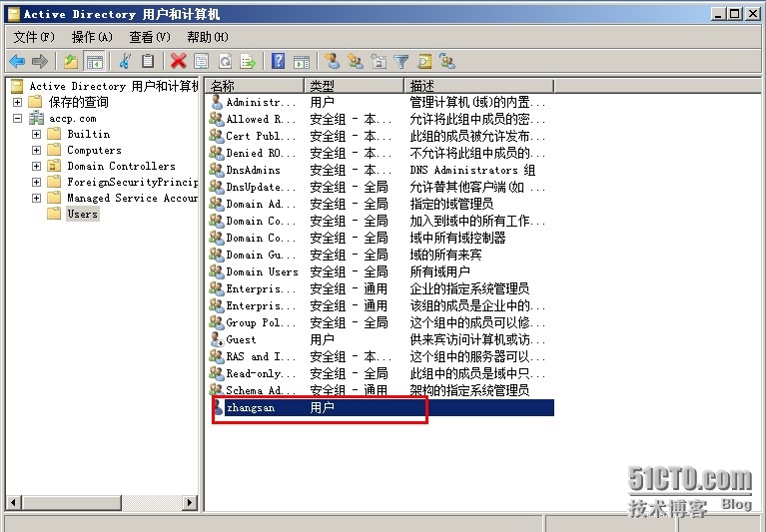Screen dimensions: 766x532
Task: Open the 帮助(H) menu
Action: click(x=207, y=37)
